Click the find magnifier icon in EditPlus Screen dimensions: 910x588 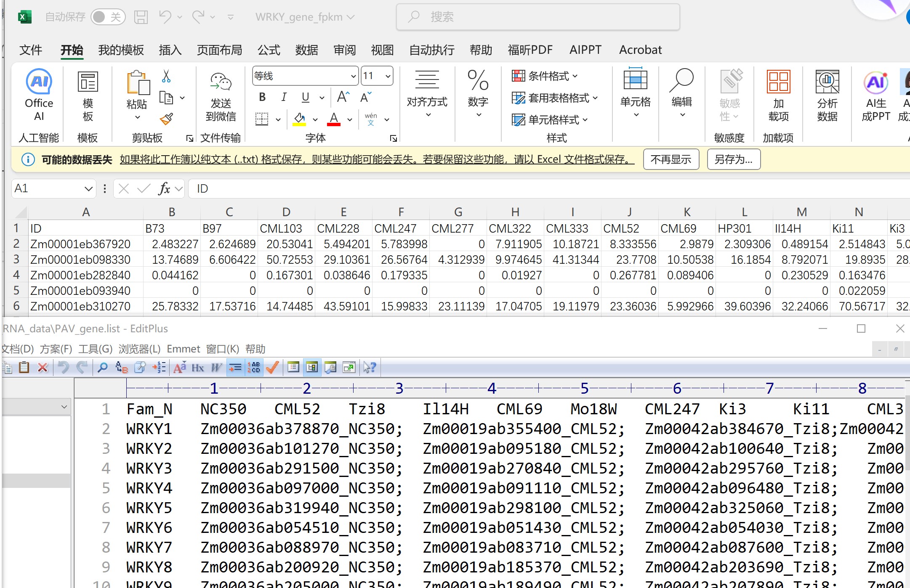coord(102,367)
